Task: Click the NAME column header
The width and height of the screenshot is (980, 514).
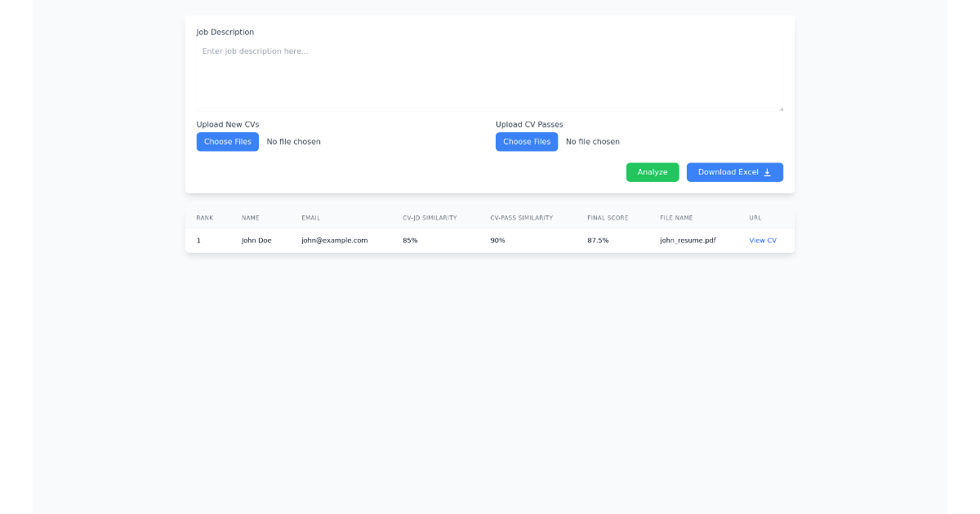Action: point(251,217)
